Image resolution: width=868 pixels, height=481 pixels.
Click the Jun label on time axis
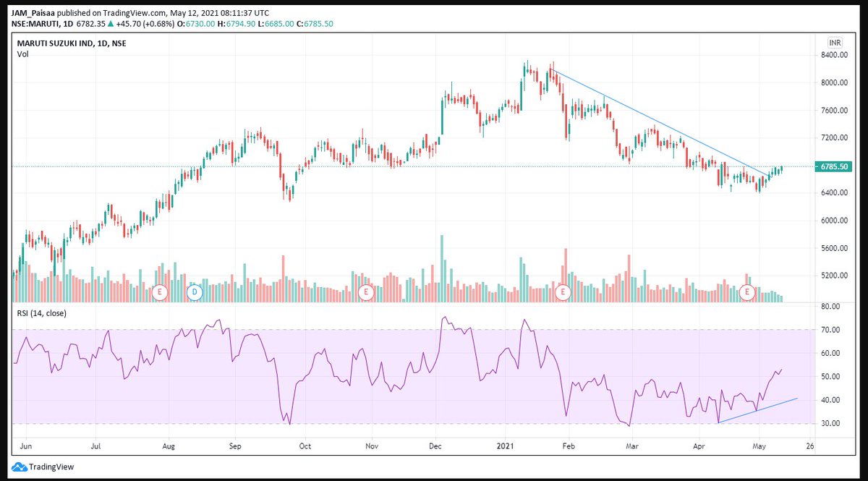pos(27,448)
